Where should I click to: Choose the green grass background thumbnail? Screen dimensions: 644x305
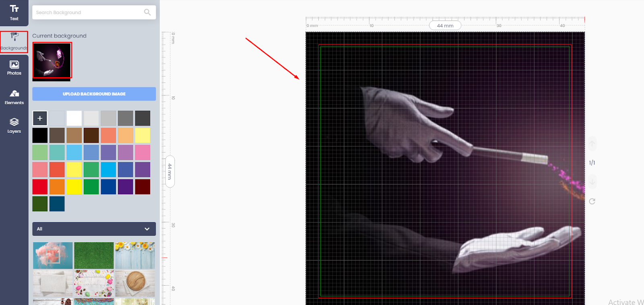pyautogui.click(x=94, y=255)
